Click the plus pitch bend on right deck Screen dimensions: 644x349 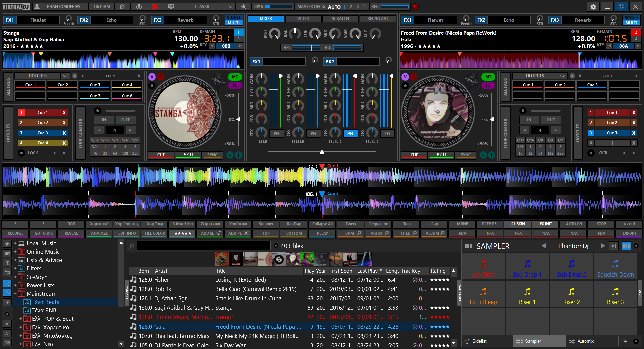pos(492,155)
